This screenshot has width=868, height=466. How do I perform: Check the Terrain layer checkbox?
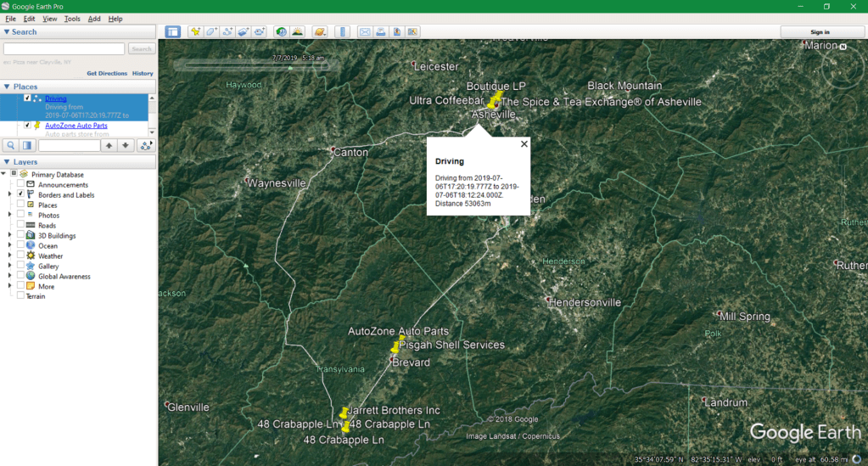click(20, 296)
